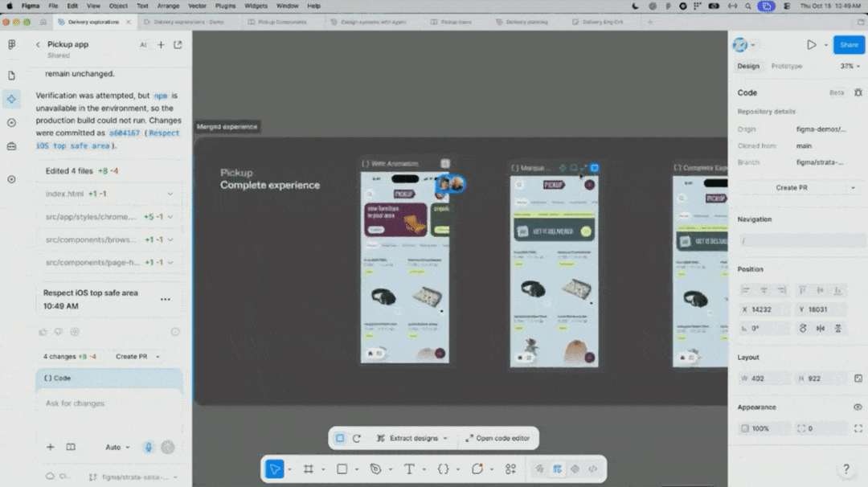This screenshot has width=868, height=487.
Task: Click Create PR in right panel
Action: 792,188
